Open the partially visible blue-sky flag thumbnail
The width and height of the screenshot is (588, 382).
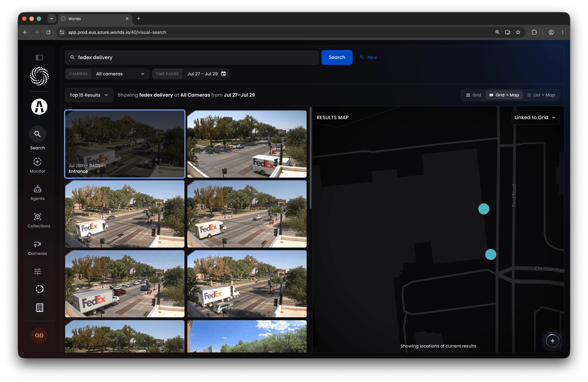247,336
